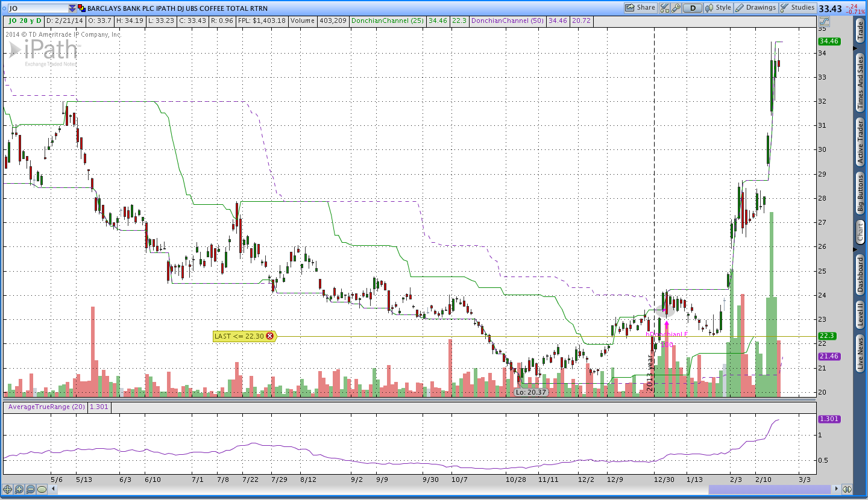The width and height of the screenshot is (868, 500).
Task: Select the Chart side tab
Action: coord(860,231)
